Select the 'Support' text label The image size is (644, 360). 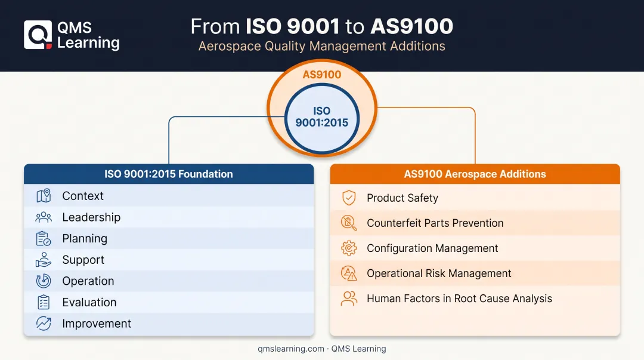(83, 260)
